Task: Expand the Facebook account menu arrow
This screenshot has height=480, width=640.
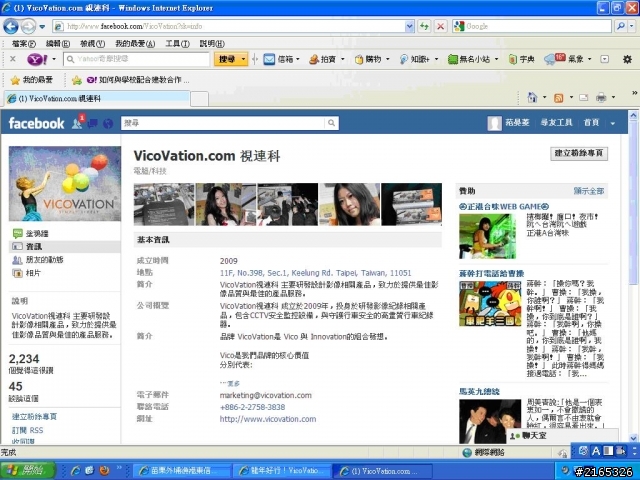Action: pos(613,123)
